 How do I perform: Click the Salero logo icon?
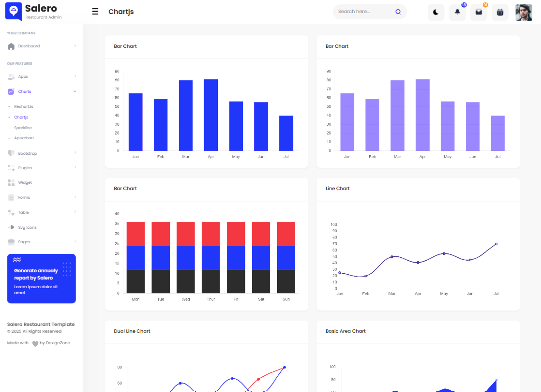tap(14, 11)
